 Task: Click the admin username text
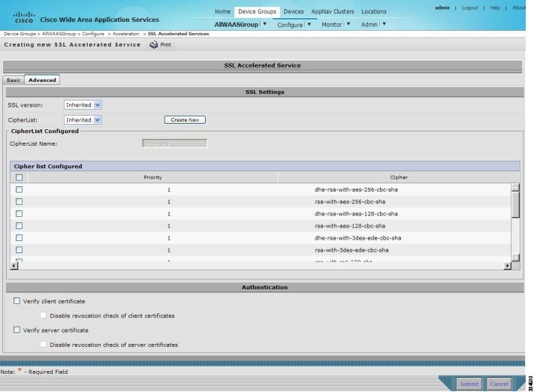[x=442, y=8]
